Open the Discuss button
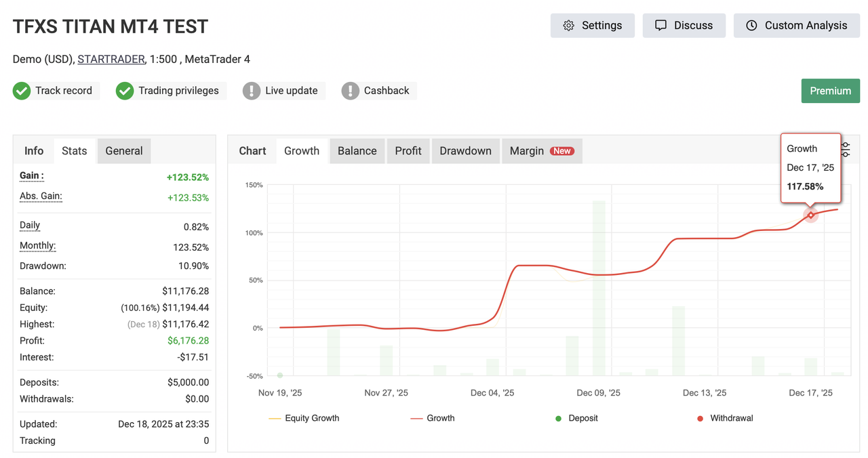This screenshot has width=868, height=458. [684, 25]
